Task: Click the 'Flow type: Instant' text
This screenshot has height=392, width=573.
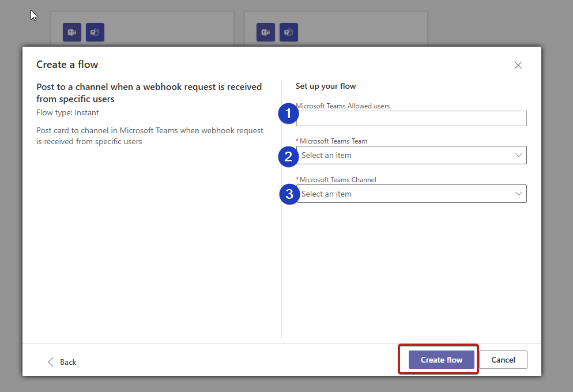Action: click(x=67, y=112)
